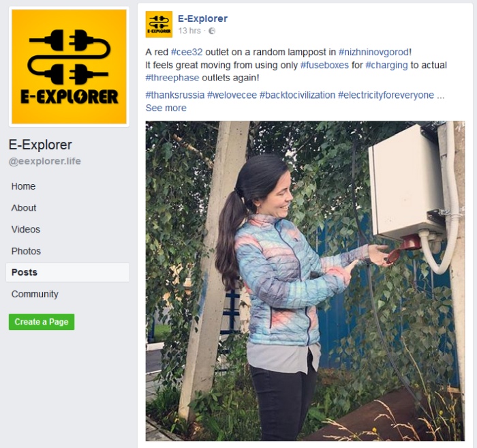The image size is (477, 448).
Task: Open the post photo of woman at outlet
Action: click(x=305, y=281)
